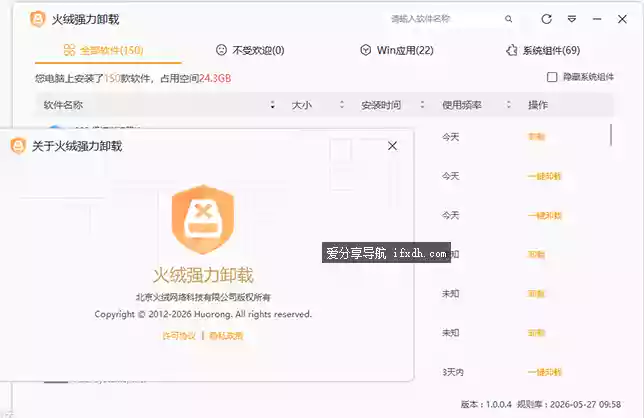The image size is (644, 418).
Task: Click the rule library date 2026-05-27 09:58
Action: [585, 404]
